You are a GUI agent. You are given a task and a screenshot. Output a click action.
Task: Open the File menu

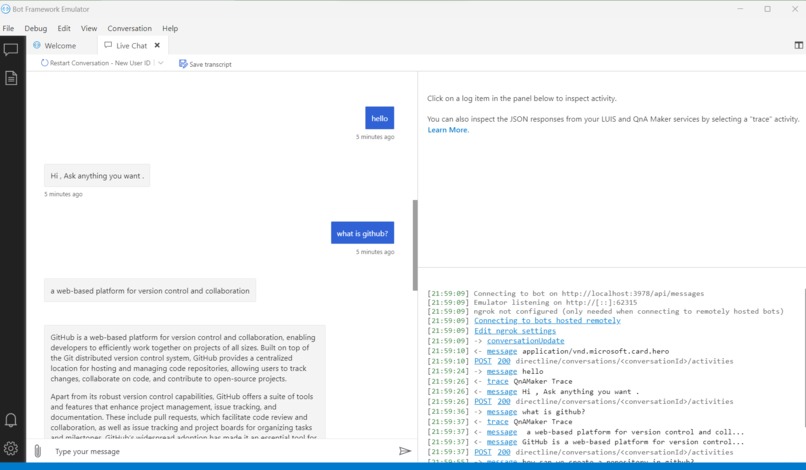click(x=8, y=28)
